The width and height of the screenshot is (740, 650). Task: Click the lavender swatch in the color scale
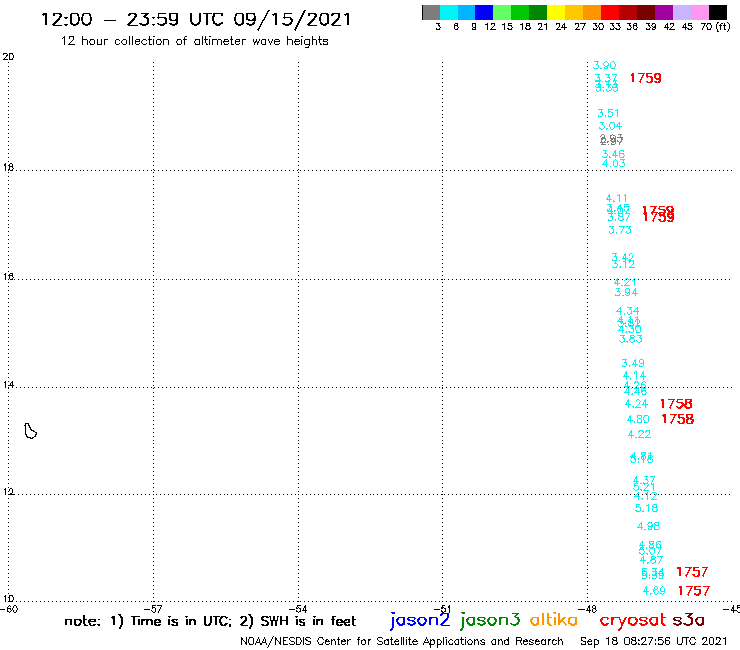tap(681, 12)
